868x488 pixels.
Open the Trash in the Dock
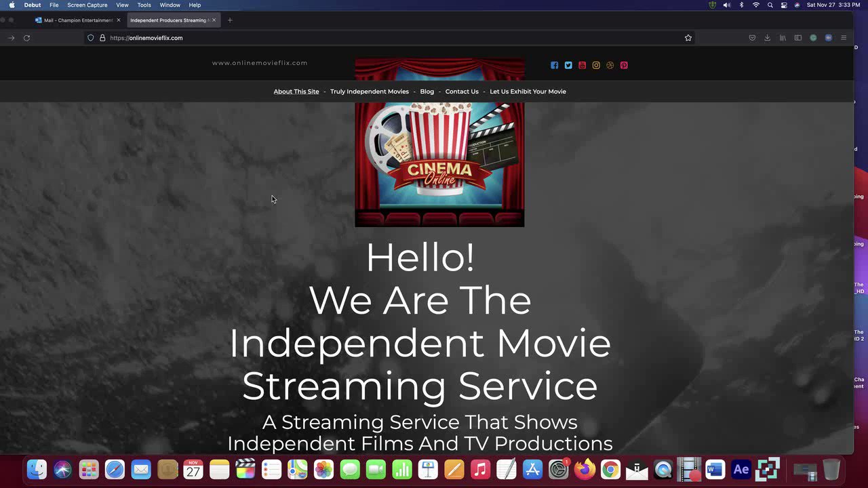coord(831,469)
